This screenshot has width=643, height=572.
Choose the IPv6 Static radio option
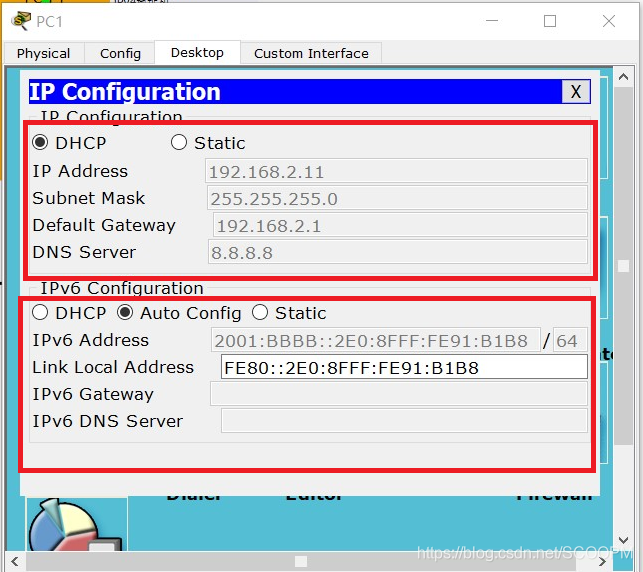(x=260, y=312)
